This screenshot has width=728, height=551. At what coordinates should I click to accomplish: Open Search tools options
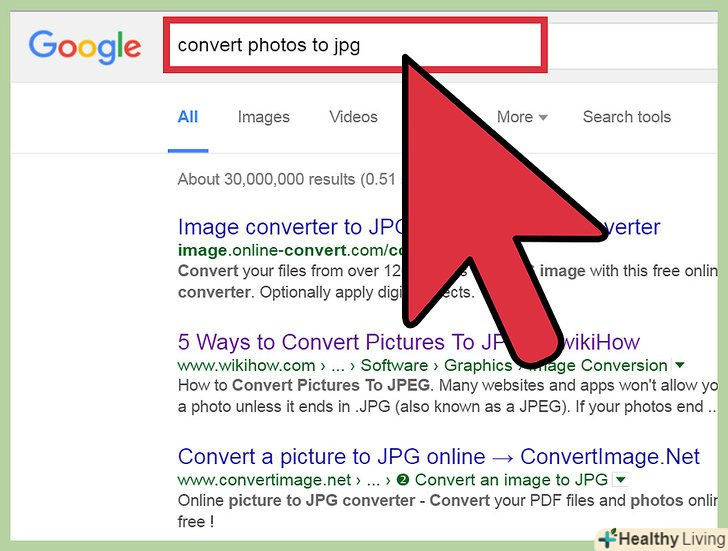(x=626, y=117)
